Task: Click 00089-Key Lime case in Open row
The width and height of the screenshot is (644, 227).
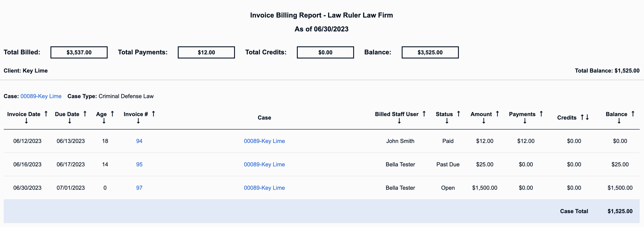Action: click(264, 188)
